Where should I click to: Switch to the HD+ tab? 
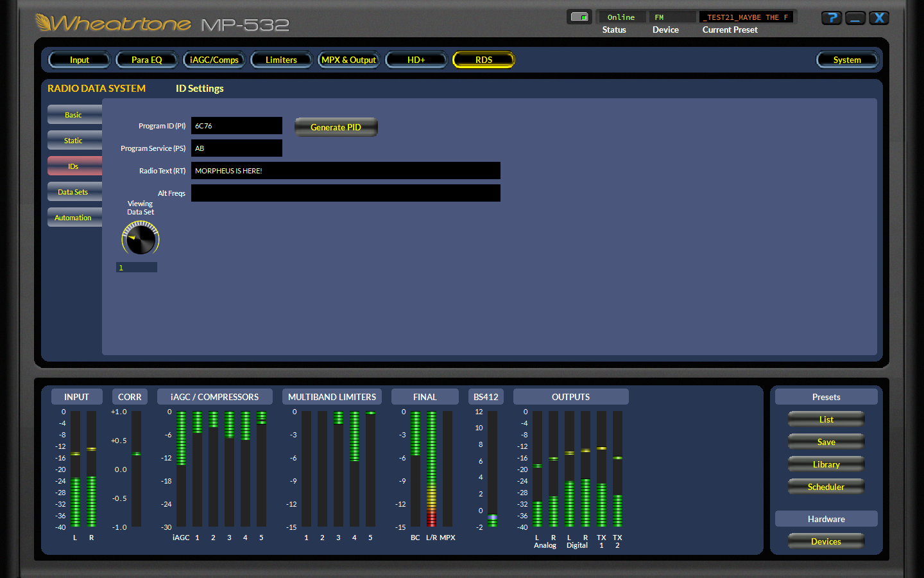416,60
